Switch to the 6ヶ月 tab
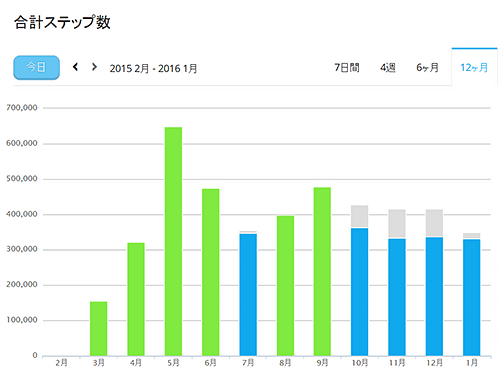 (x=427, y=68)
